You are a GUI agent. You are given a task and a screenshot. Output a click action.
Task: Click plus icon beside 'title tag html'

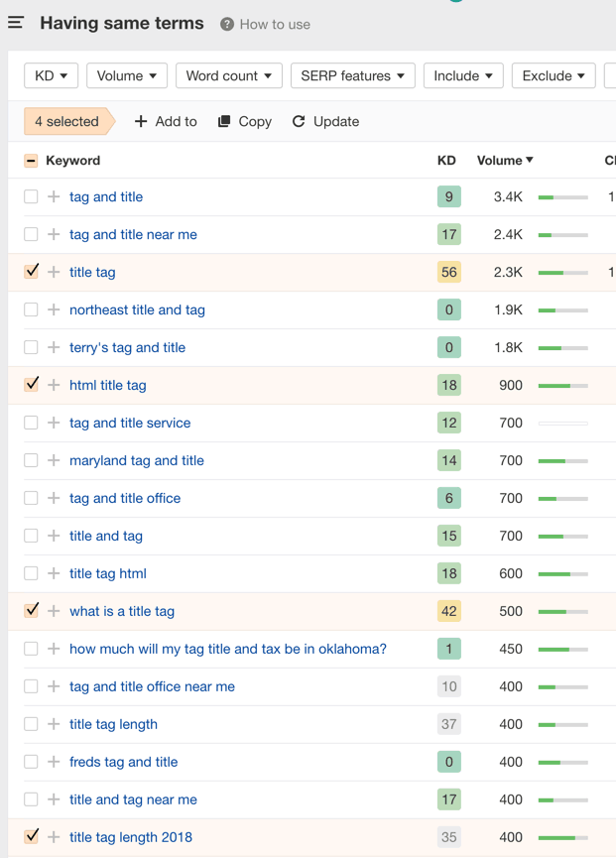pos(54,573)
